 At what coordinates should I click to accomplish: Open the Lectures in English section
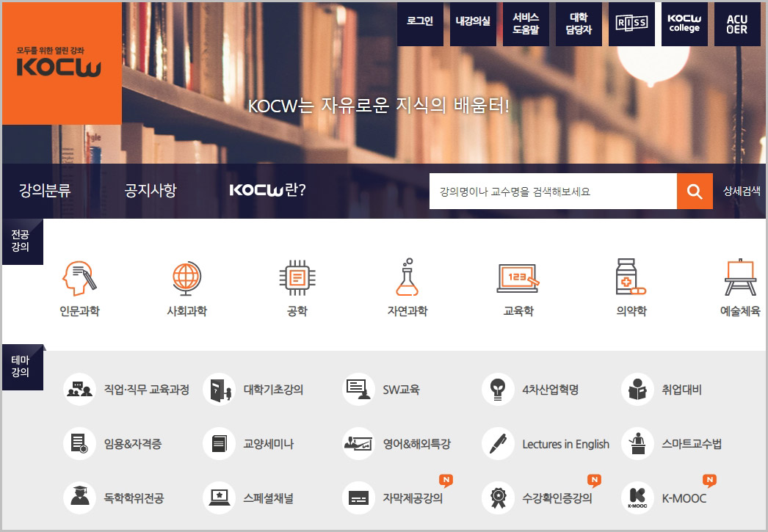[x=498, y=444]
